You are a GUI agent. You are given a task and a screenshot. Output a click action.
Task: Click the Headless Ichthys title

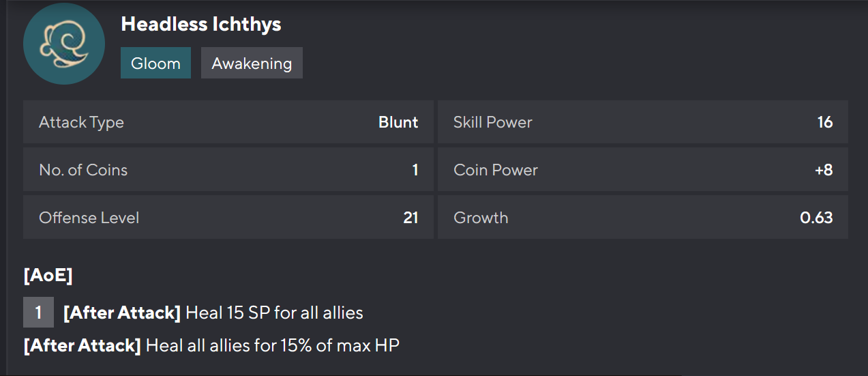(x=201, y=25)
